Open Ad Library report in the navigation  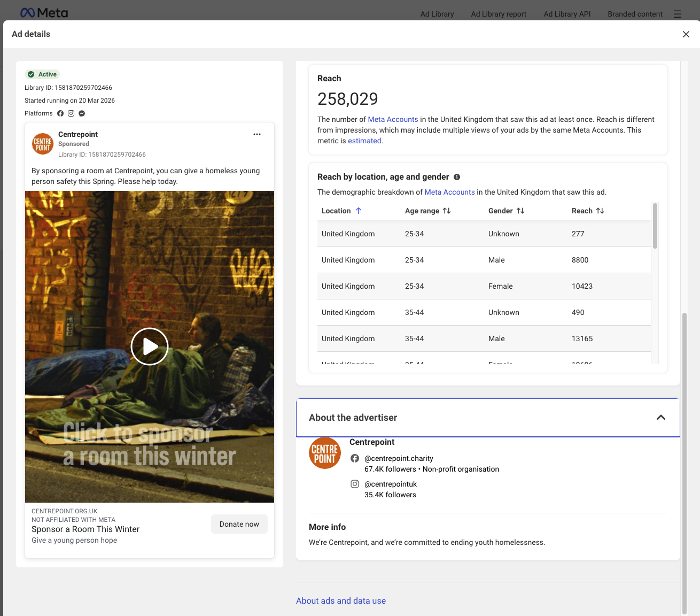click(x=499, y=14)
